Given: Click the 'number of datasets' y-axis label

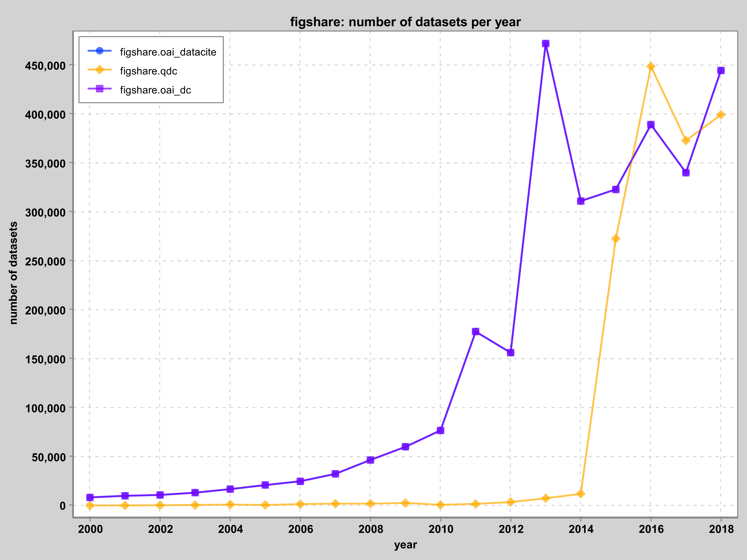Looking at the screenshot, I should [13, 273].
